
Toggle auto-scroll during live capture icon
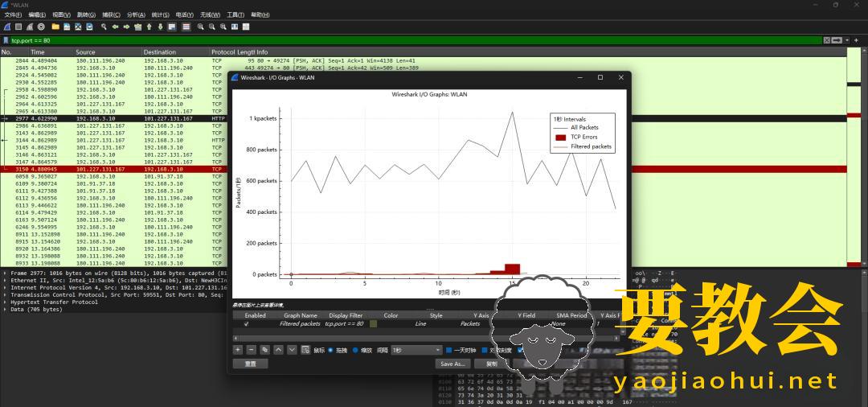[172, 27]
